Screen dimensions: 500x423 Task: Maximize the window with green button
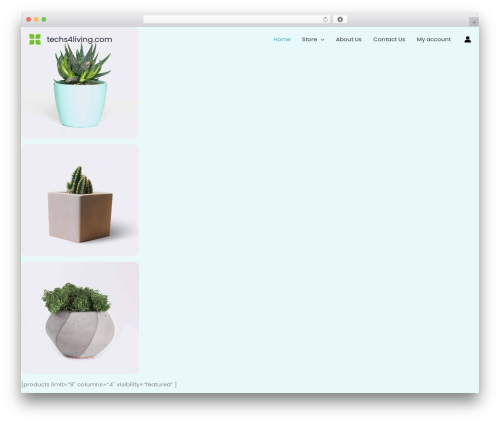click(44, 19)
